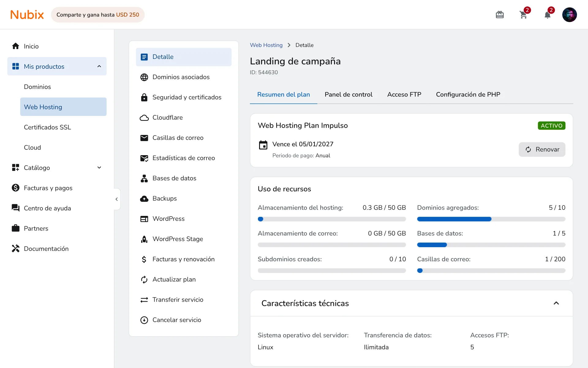Open Certificados SSL in sidebar

[x=63, y=127]
